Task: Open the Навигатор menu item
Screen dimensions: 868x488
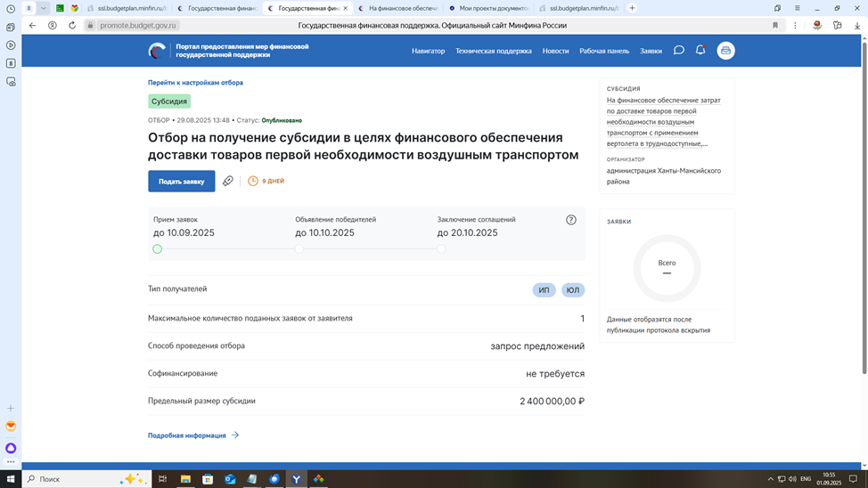Action: point(428,51)
